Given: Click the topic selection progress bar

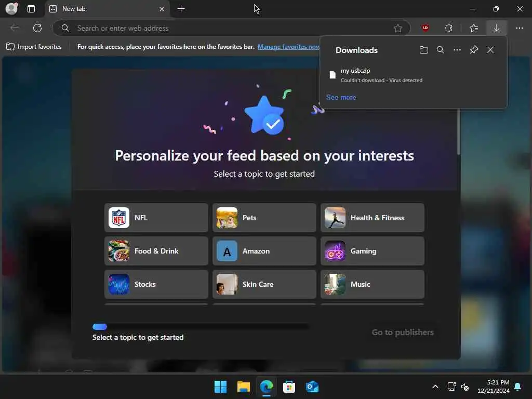Looking at the screenshot, I should click(x=201, y=327).
